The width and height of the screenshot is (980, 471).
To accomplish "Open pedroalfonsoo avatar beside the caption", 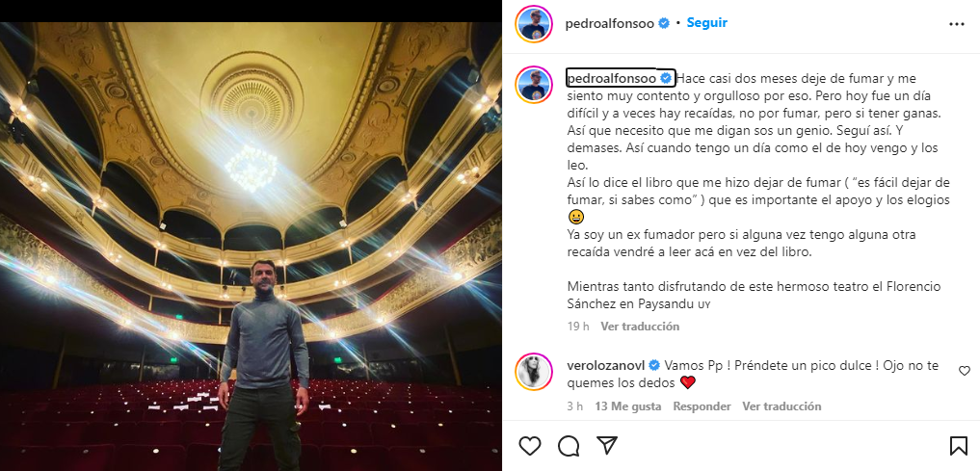I will tap(534, 85).
